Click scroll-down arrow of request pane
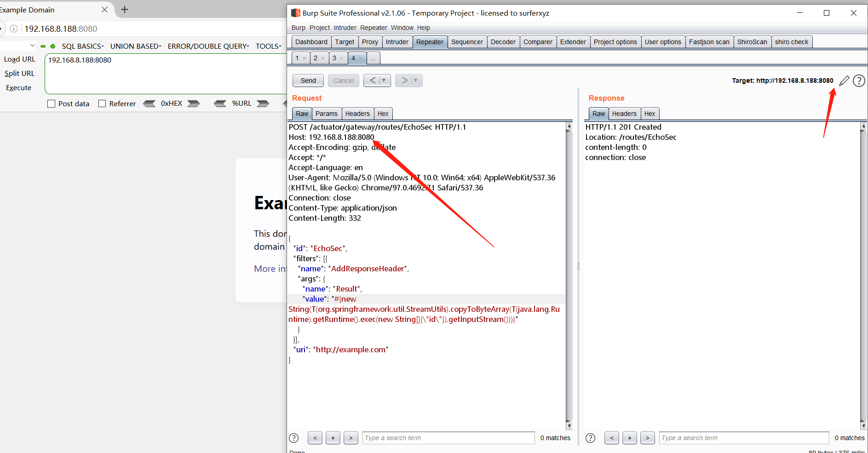Image resolution: width=868 pixels, height=453 pixels. click(x=569, y=426)
